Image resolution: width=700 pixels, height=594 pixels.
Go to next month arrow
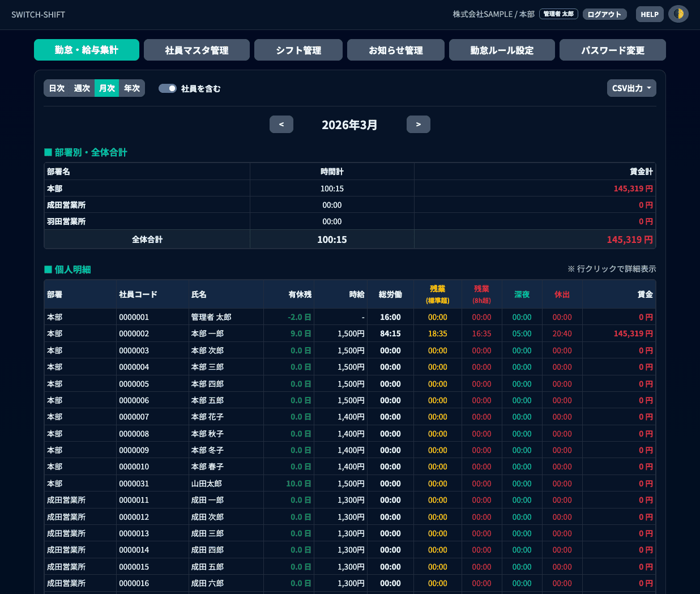pyautogui.click(x=418, y=125)
